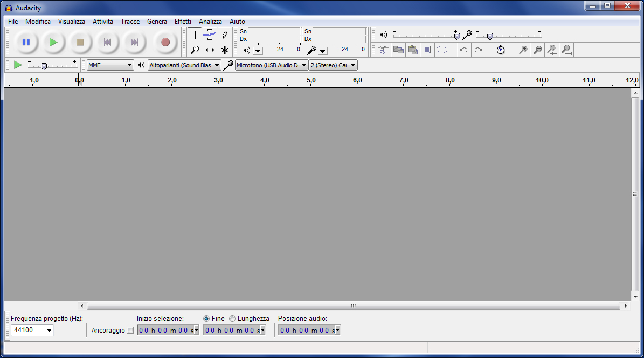The width and height of the screenshot is (644, 358).
Task: Enable the Ancoraggio checkbox
Action: point(130,331)
